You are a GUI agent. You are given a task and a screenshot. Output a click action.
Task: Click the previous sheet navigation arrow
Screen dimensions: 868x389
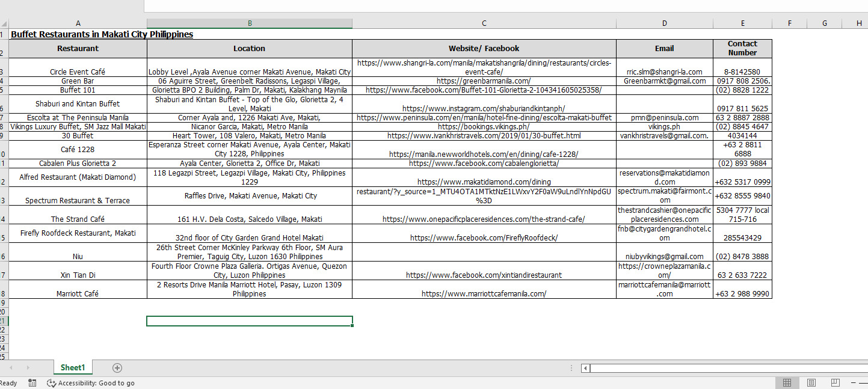(x=10, y=367)
